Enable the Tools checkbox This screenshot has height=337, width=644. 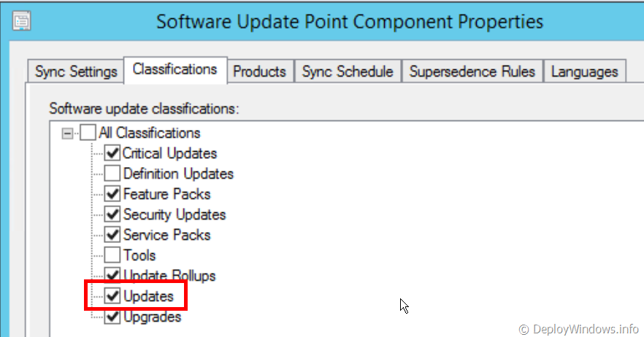pyautogui.click(x=112, y=256)
